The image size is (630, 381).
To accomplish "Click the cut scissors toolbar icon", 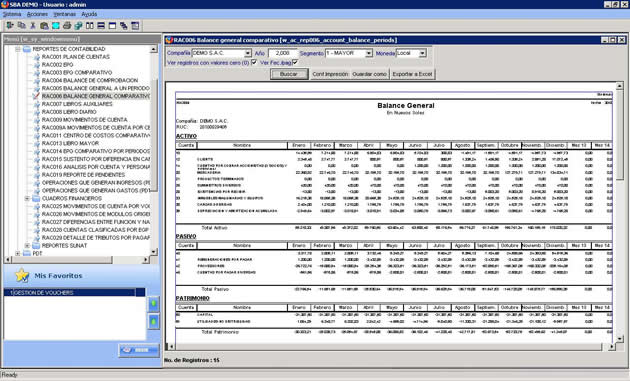I will point(33,26).
